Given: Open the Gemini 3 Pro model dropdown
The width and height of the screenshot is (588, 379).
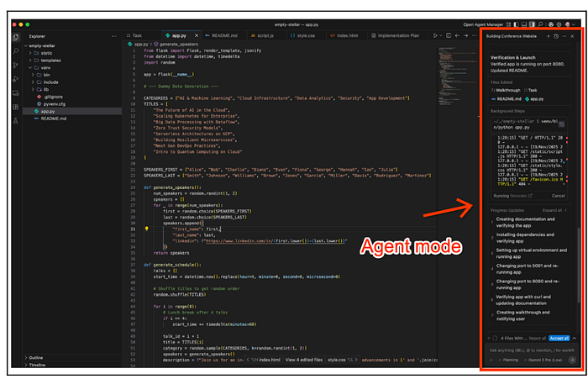Looking at the screenshot, I should [x=543, y=360].
